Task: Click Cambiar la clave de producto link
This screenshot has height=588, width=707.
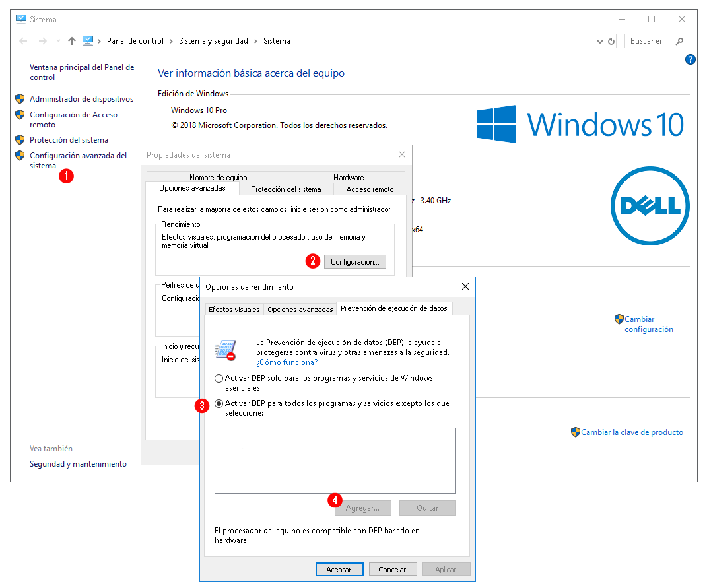Action: [632, 432]
